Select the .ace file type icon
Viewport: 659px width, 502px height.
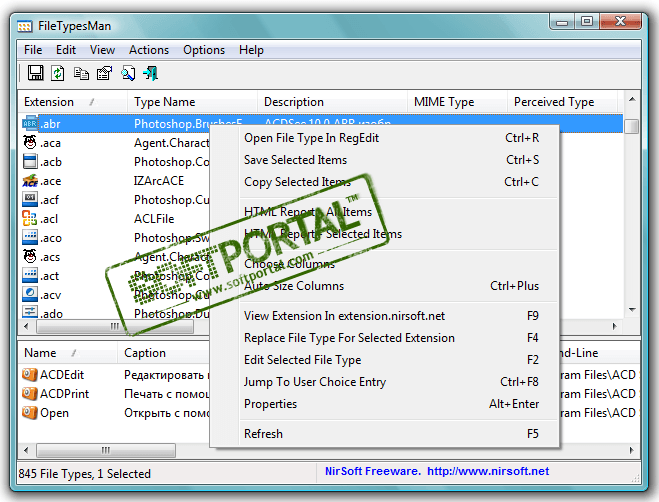(30, 181)
